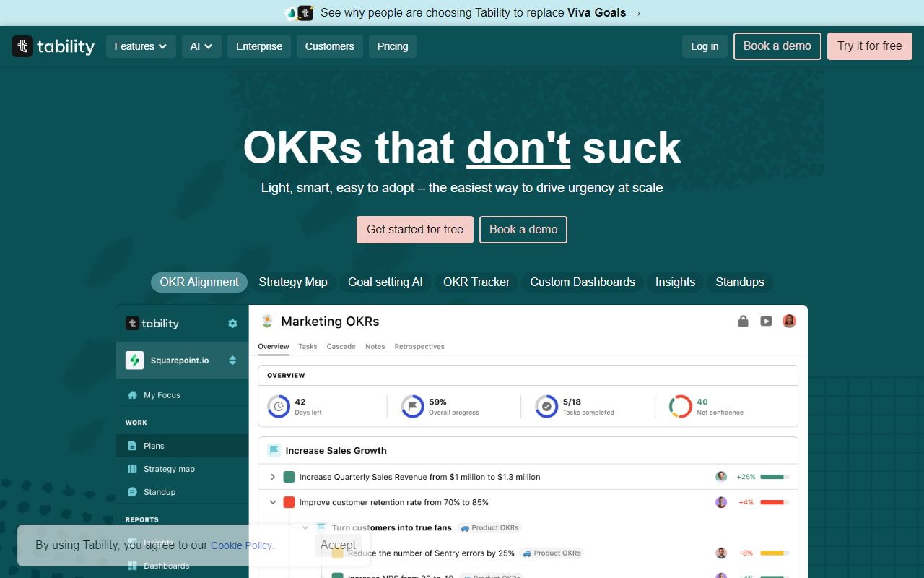Screen dimensions: 924x578
Task: Open the Pricing page from the navbar
Action: pos(392,46)
